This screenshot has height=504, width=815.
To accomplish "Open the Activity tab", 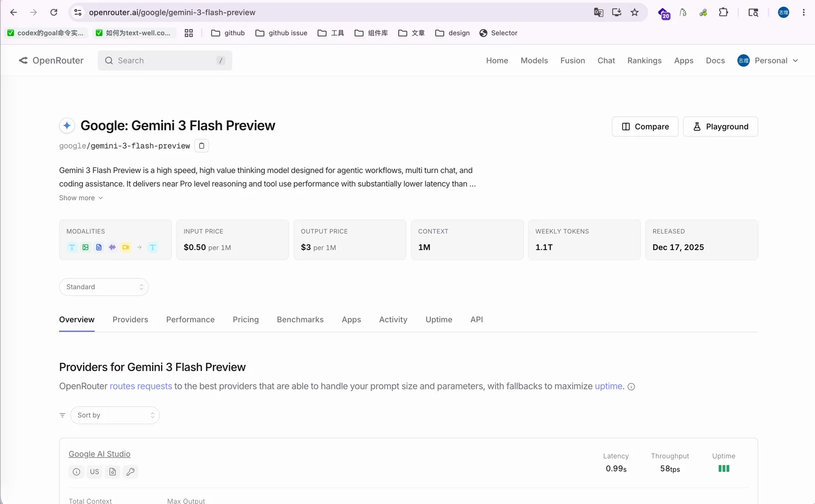I will (393, 320).
